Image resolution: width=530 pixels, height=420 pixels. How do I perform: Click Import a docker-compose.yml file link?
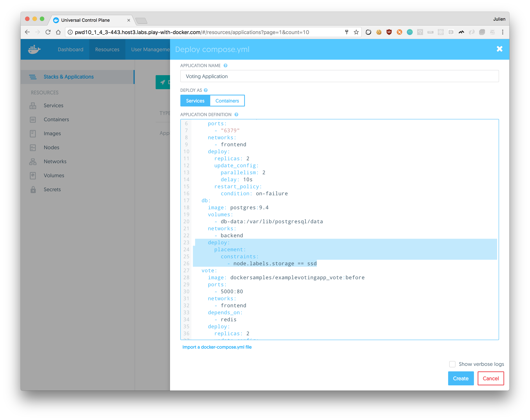(217, 347)
